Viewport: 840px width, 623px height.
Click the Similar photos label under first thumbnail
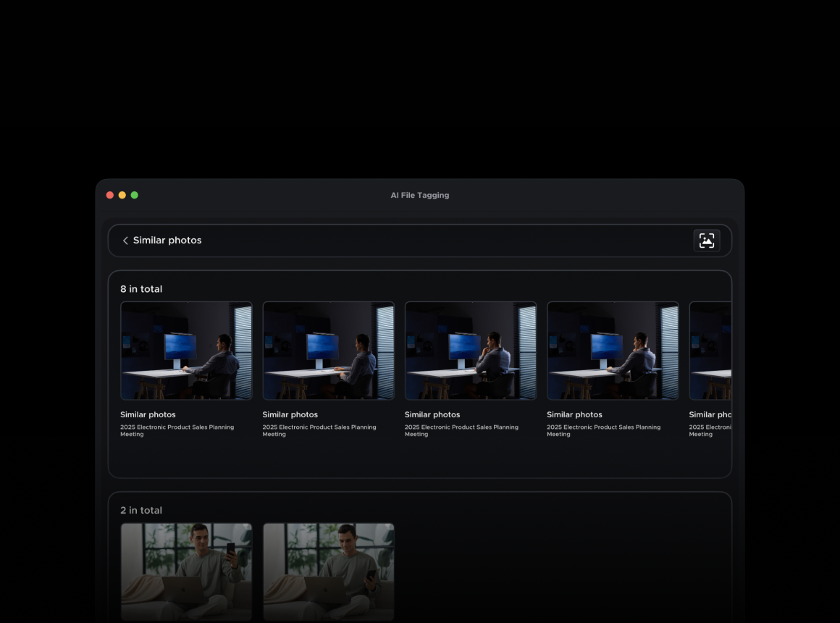pos(148,414)
